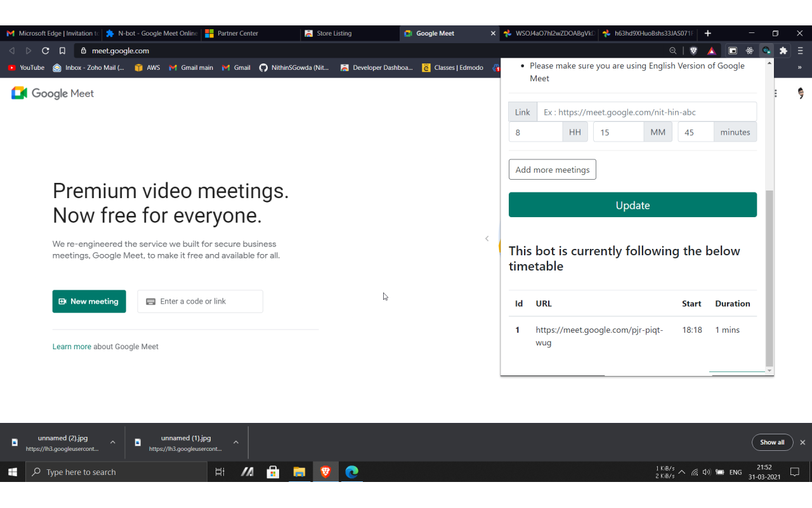Open the Classes | Edmodo bookmark
The height and width of the screenshot is (508, 812).
452,67
